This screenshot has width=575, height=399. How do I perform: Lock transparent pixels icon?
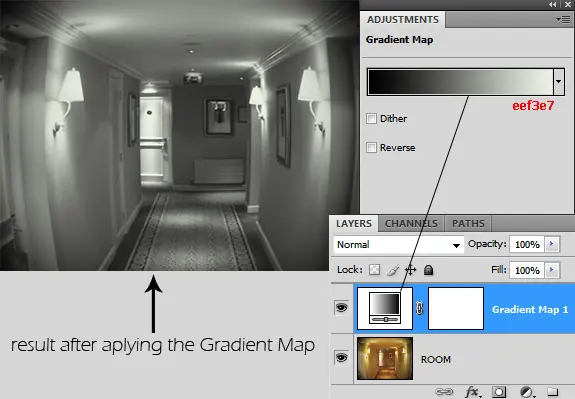tap(374, 270)
